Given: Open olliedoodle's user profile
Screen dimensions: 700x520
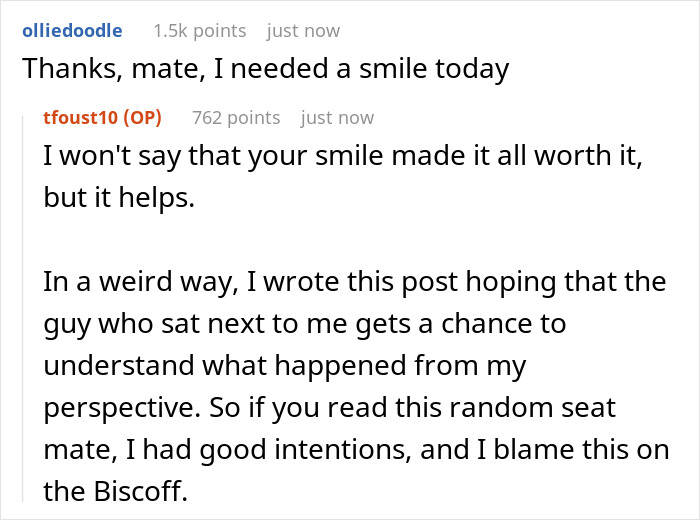Looking at the screenshot, I should (x=72, y=30).
